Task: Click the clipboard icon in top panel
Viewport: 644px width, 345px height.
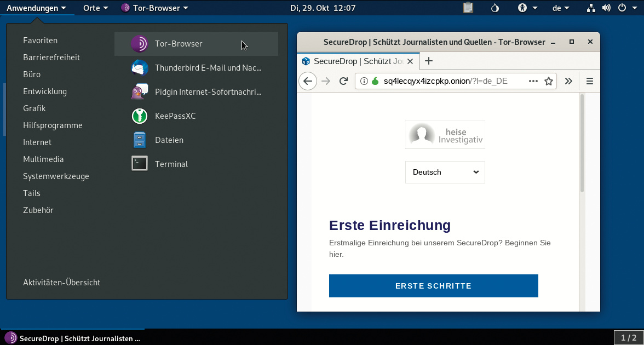Action: (468, 8)
